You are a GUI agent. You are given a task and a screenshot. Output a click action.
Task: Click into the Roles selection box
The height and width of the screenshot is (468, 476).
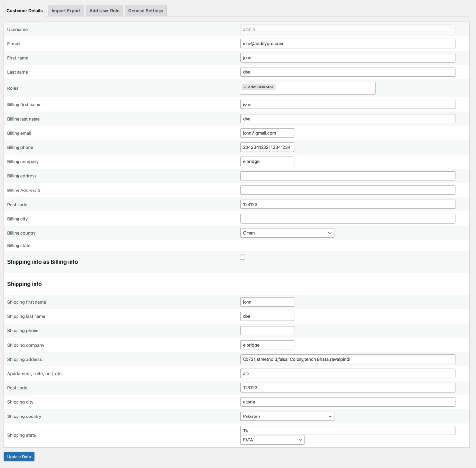(326, 88)
